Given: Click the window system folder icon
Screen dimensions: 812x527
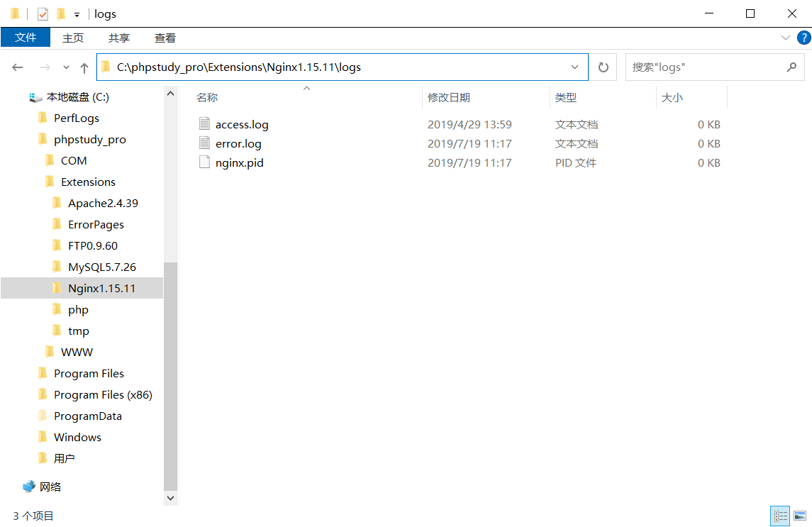Looking at the screenshot, I should [15, 13].
